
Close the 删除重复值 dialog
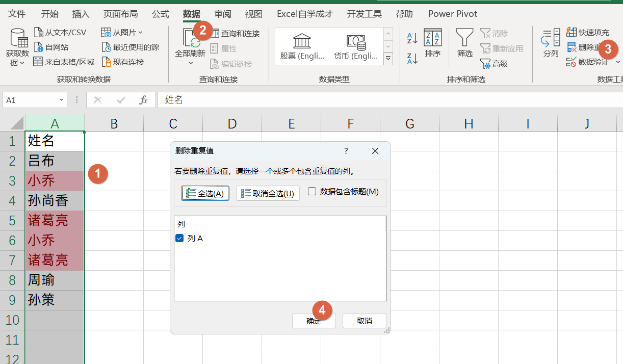pyautogui.click(x=375, y=151)
